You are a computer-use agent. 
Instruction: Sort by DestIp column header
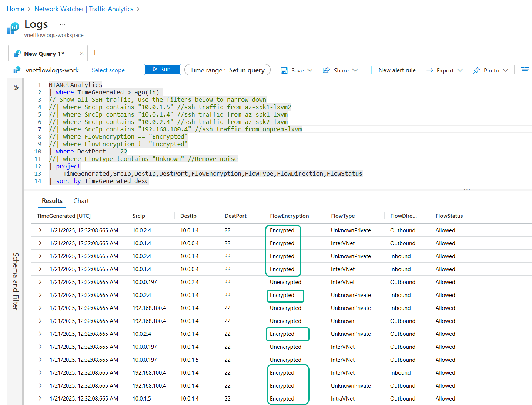188,216
